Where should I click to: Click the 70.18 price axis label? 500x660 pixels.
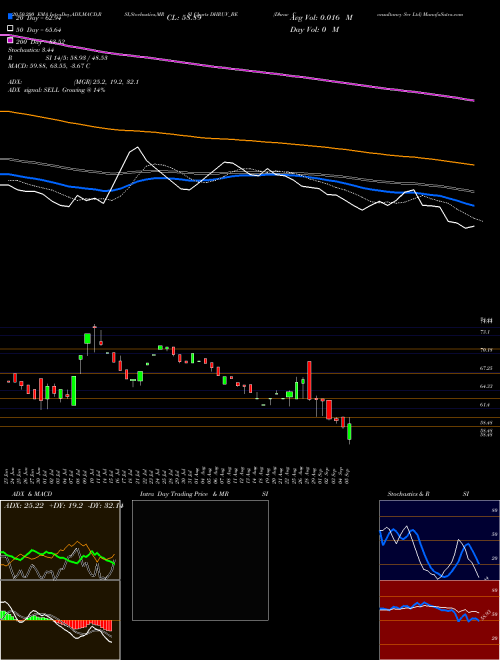pos(486,350)
